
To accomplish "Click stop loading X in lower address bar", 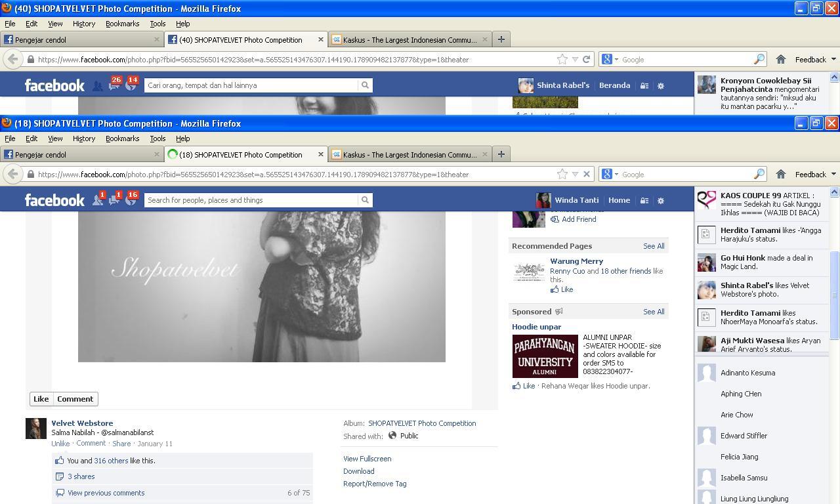I will [x=587, y=175].
